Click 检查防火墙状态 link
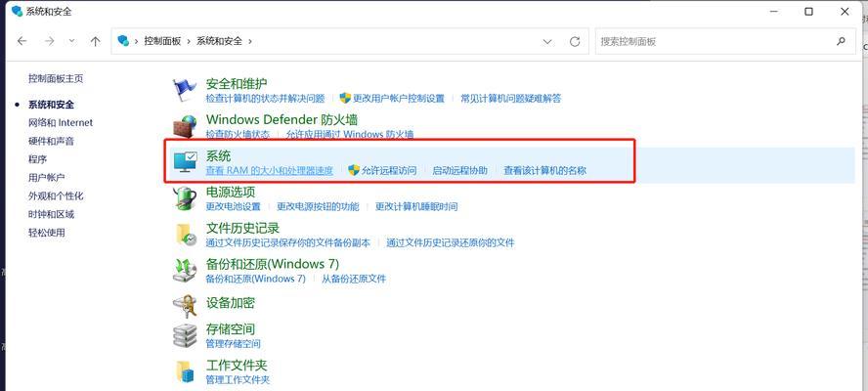 238,134
